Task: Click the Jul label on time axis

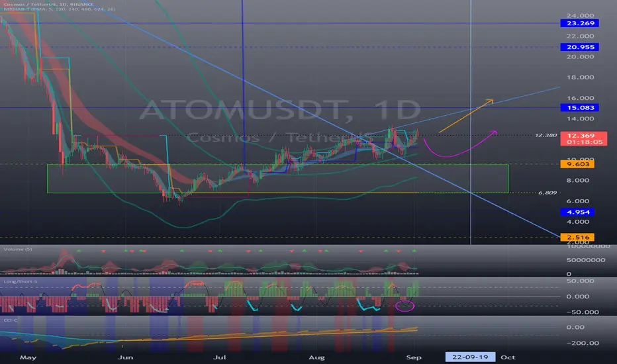Action: pos(219,357)
